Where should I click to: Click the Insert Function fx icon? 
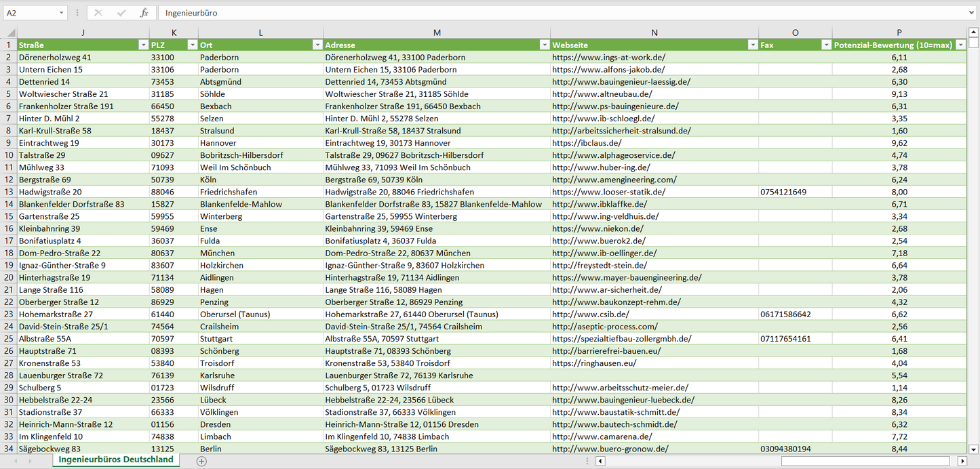pyautogui.click(x=144, y=13)
